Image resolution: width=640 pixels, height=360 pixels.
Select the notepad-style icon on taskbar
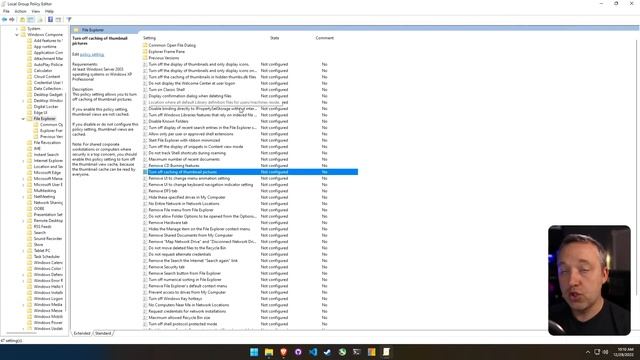point(386,352)
